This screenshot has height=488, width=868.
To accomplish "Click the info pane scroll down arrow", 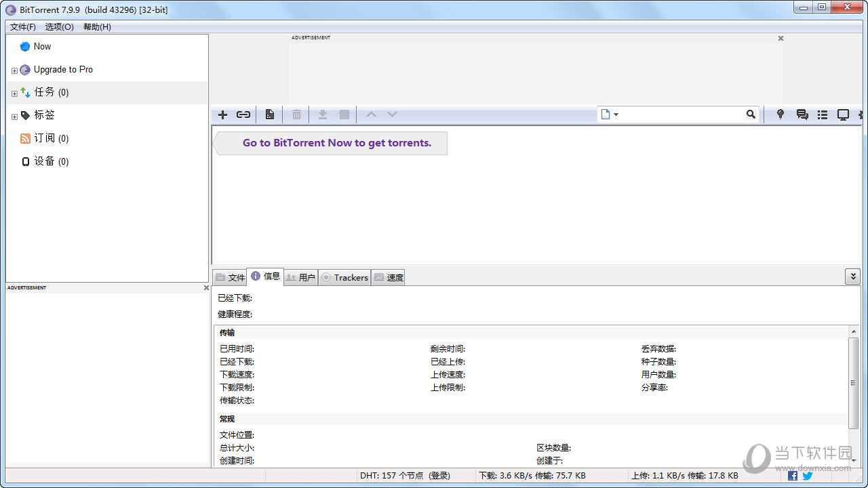I will [854, 460].
